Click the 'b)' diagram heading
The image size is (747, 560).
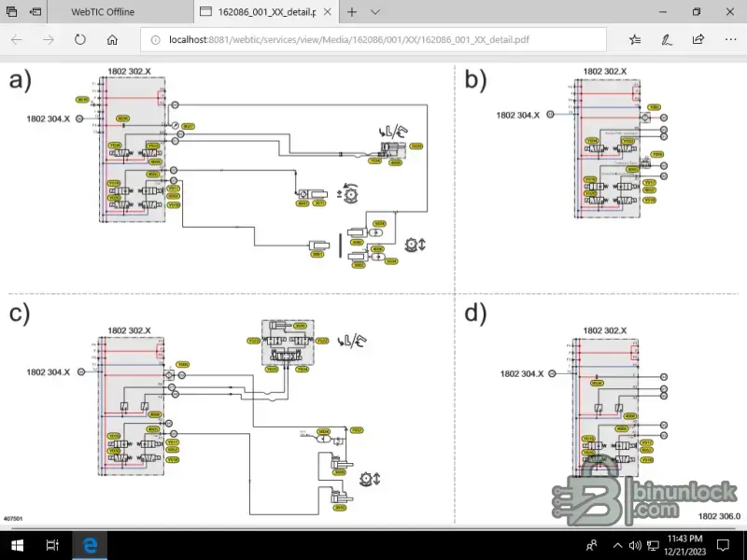point(476,80)
